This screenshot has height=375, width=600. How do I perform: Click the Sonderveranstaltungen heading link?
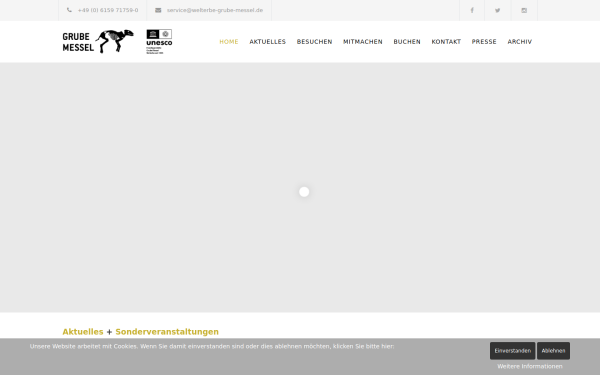(167, 332)
